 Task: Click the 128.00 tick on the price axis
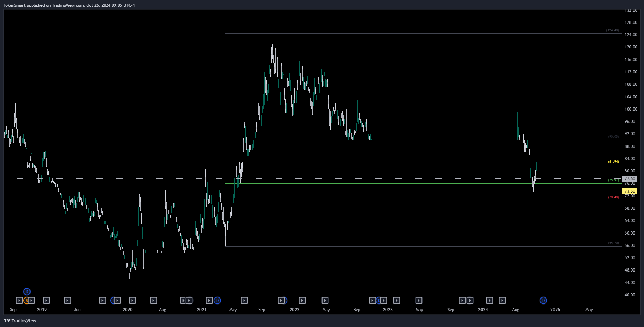pyautogui.click(x=631, y=22)
